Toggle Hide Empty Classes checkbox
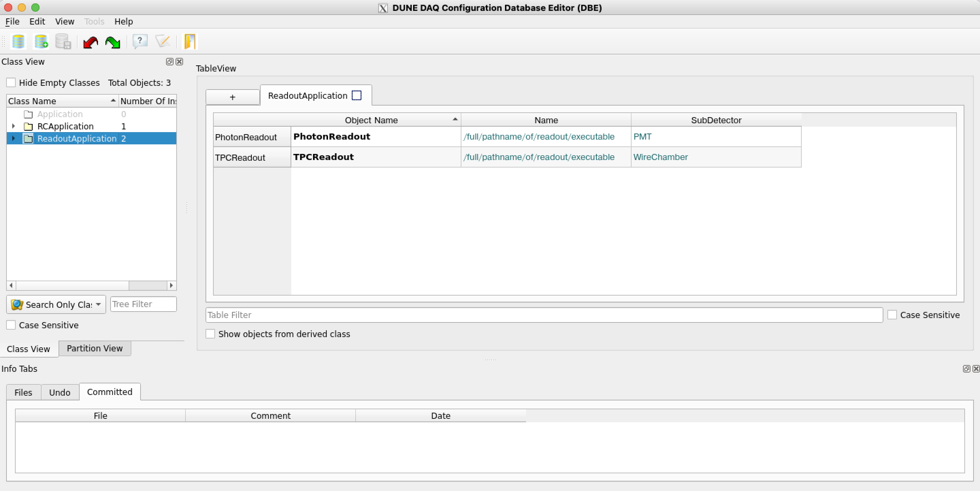Screen dimensions: 980x491 [11, 83]
